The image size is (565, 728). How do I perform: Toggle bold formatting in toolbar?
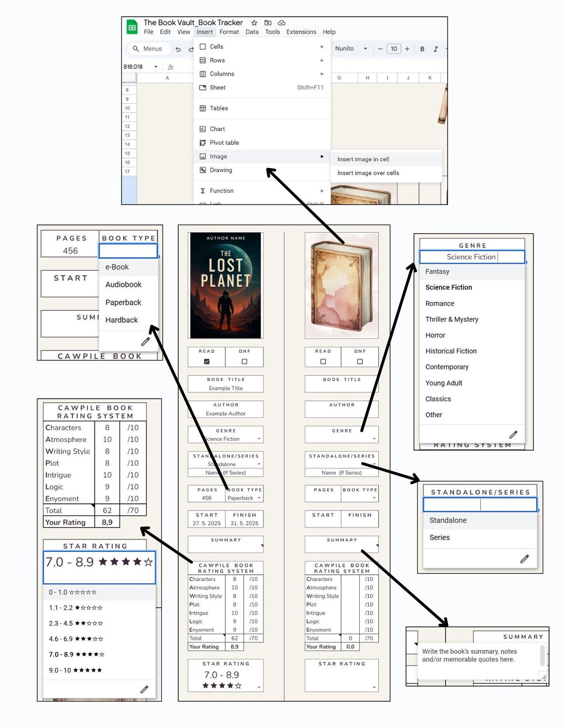(422, 49)
